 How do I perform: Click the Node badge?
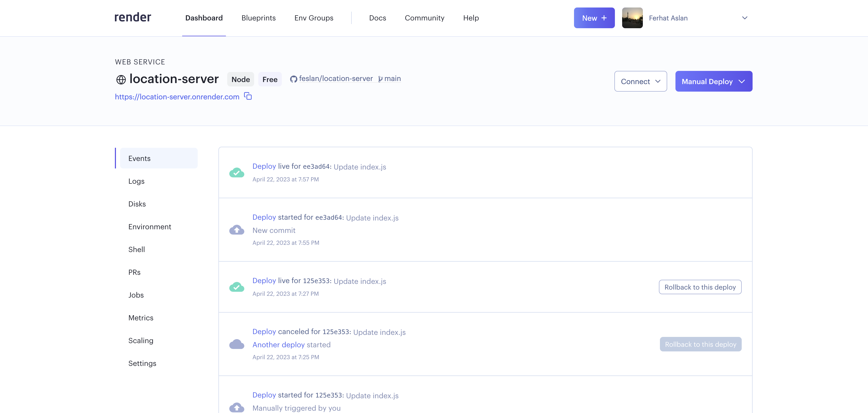(241, 79)
